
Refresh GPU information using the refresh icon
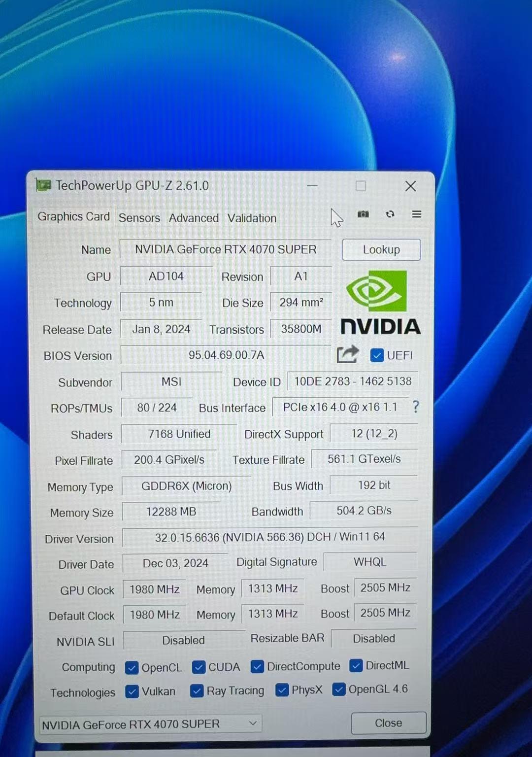(390, 214)
